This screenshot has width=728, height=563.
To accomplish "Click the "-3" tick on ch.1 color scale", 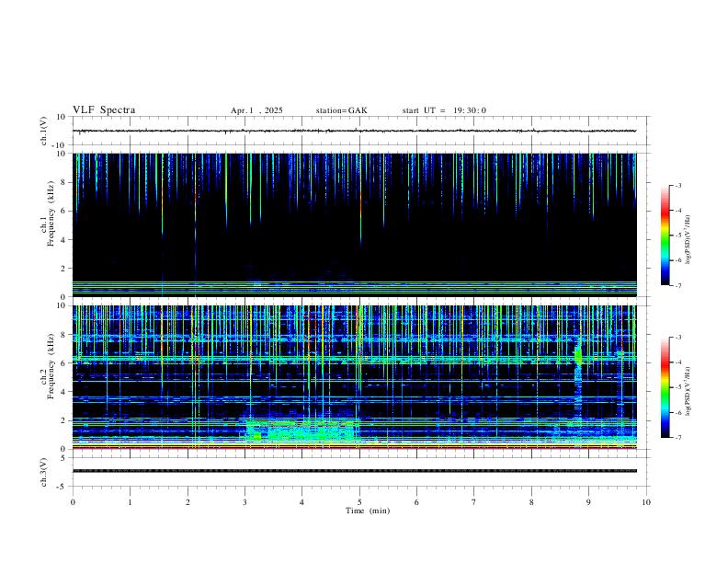I will [x=677, y=185].
